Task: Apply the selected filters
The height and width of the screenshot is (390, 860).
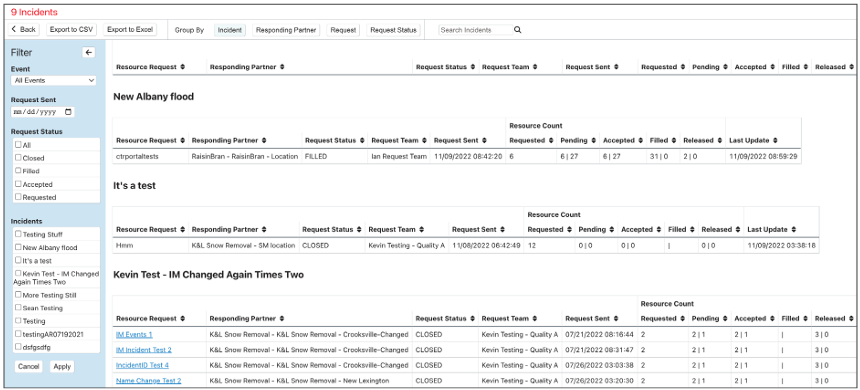Action: (62, 366)
